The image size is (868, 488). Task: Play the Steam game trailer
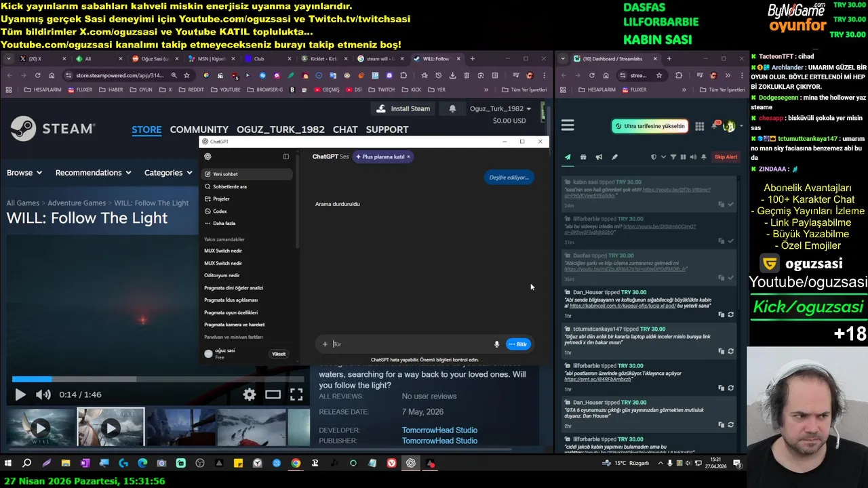(x=20, y=394)
